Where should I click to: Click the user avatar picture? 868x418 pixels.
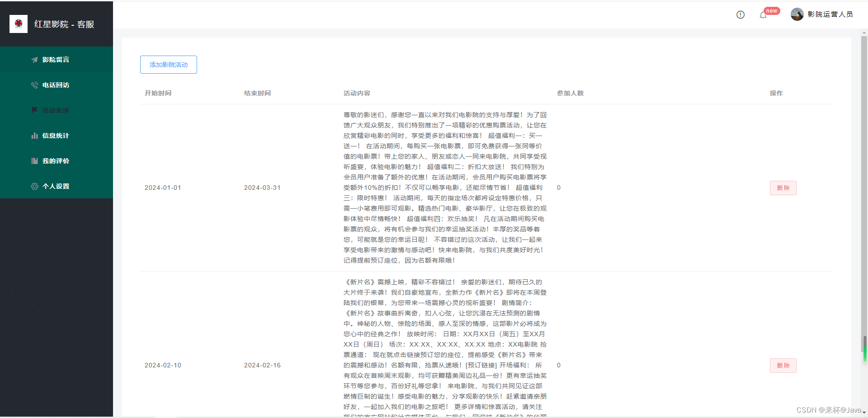[797, 14]
